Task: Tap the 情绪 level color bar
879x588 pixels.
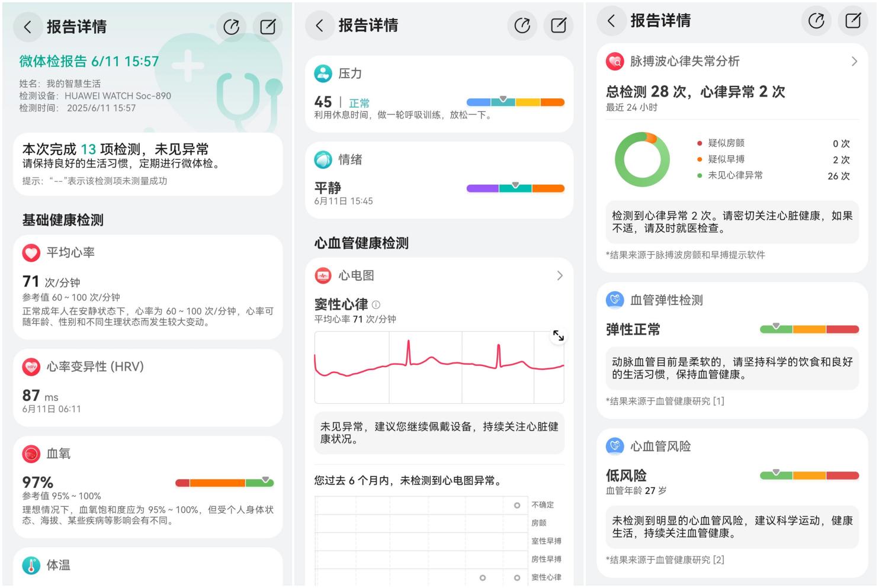Action: [x=515, y=188]
